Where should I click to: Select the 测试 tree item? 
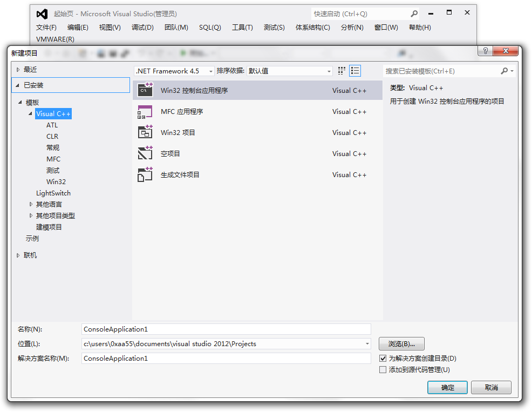point(52,170)
